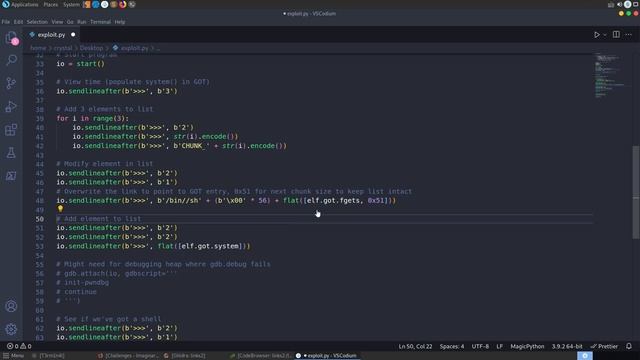
Task: Select exploit.py - VSCodium taskbar entry
Action: 327,356
